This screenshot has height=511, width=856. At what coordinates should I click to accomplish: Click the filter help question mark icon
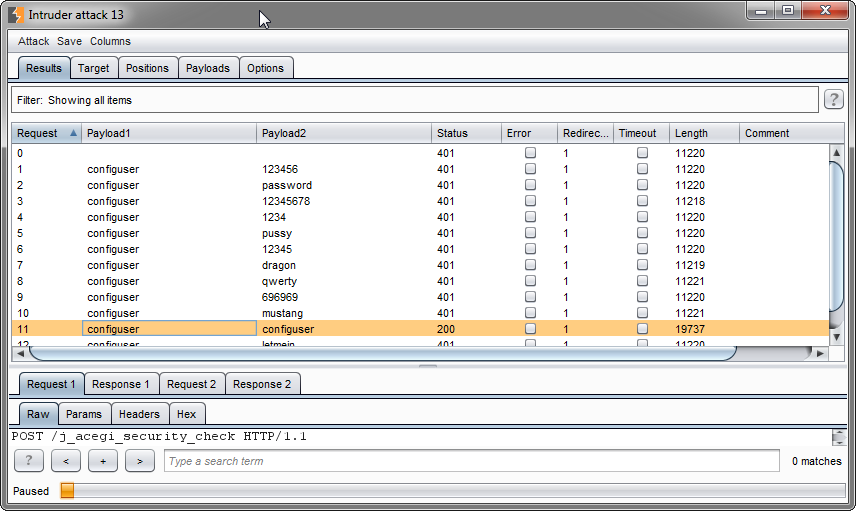[x=833, y=99]
